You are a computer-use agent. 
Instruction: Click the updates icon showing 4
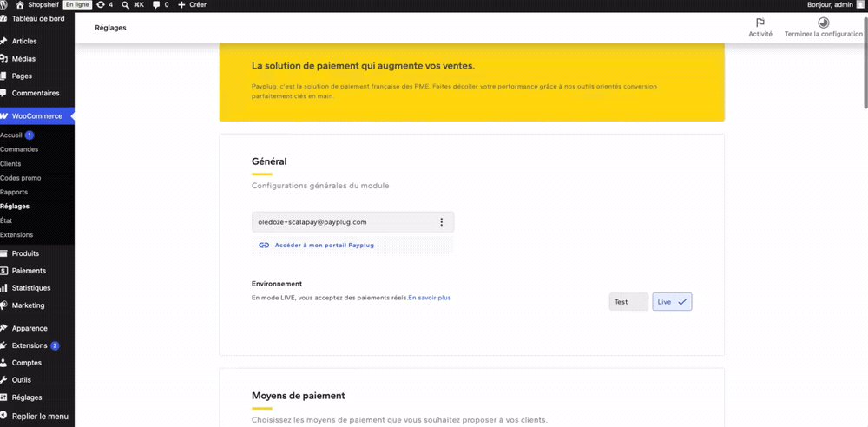point(100,5)
